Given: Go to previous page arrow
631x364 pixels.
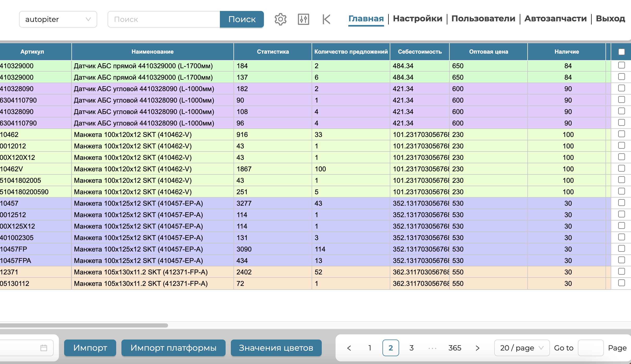Looking at the screenshot, I should coord(349,348).
